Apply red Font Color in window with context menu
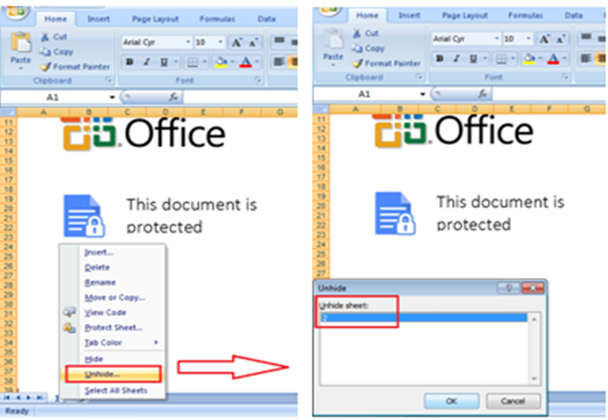Viewport: 608px width, 420px height. click(x=245, y=62)
